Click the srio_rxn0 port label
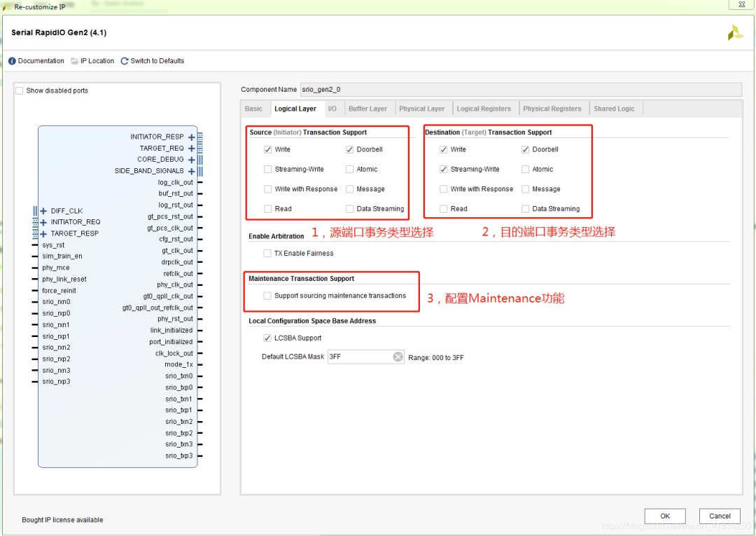The height and width of the screenshot is (536, 756). point(56,302)
